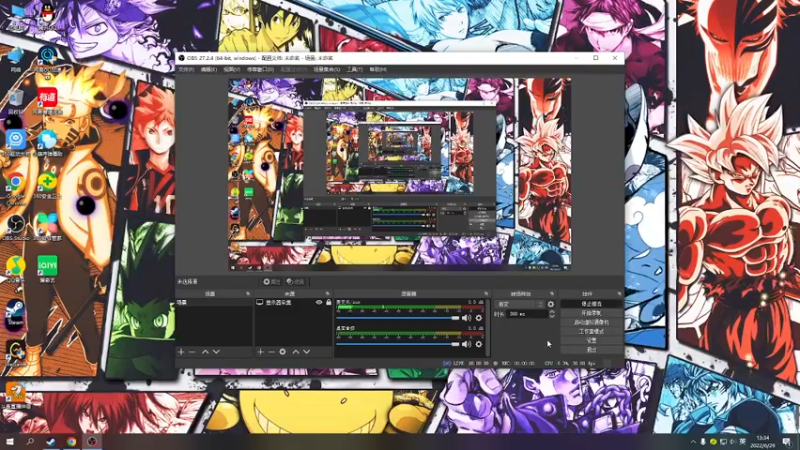Select the scene entry in Scenes list

tap(214, 303)
